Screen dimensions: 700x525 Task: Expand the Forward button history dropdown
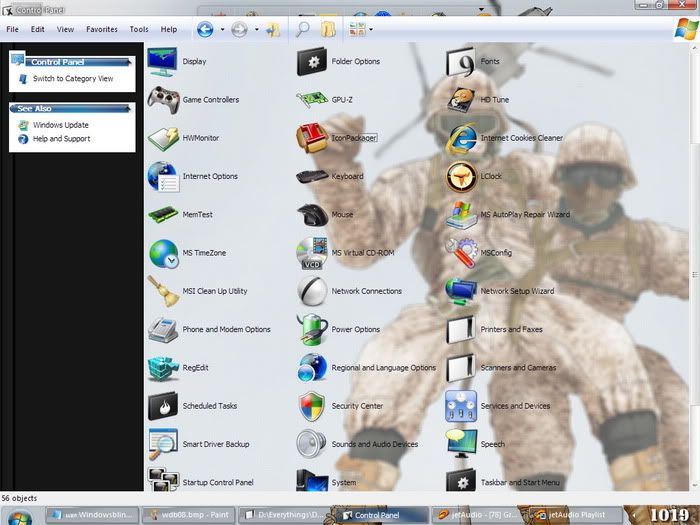(x=257, y=30)
